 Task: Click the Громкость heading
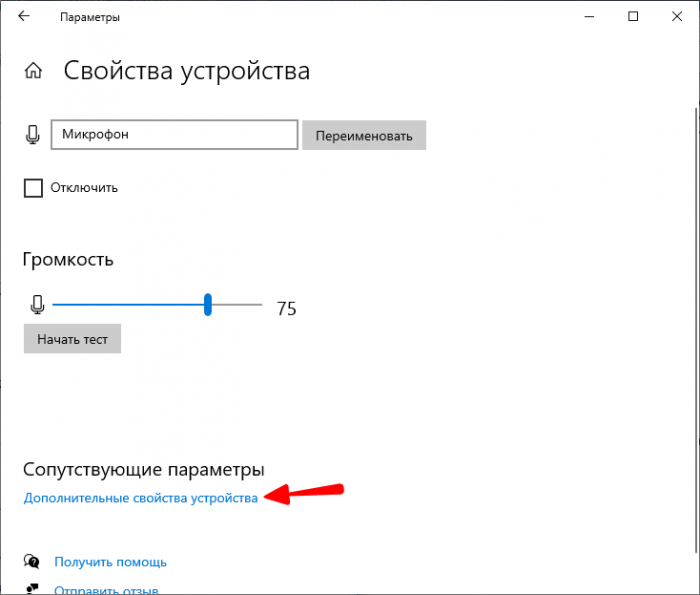coord(68,259)
